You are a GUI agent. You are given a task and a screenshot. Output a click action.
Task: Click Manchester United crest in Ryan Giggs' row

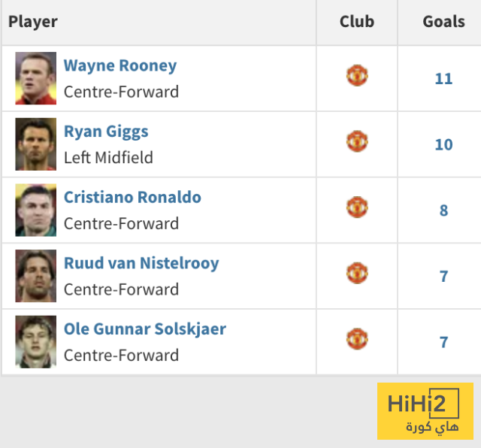[x=357, y=141]
